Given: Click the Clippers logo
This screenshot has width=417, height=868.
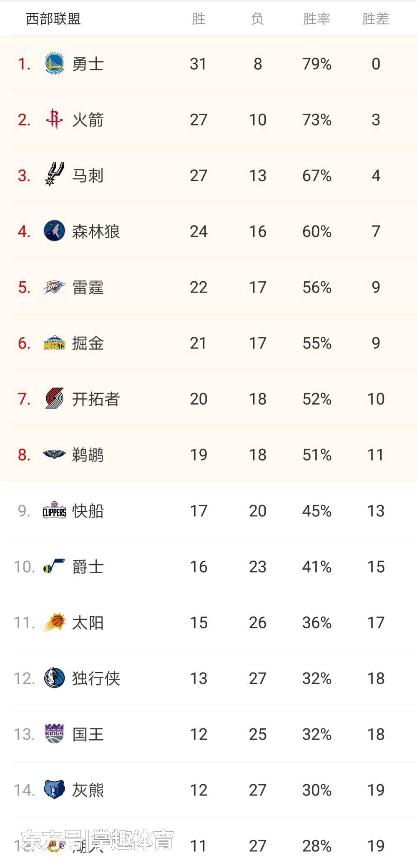Looking at the screenshot, I should (54, 510).
